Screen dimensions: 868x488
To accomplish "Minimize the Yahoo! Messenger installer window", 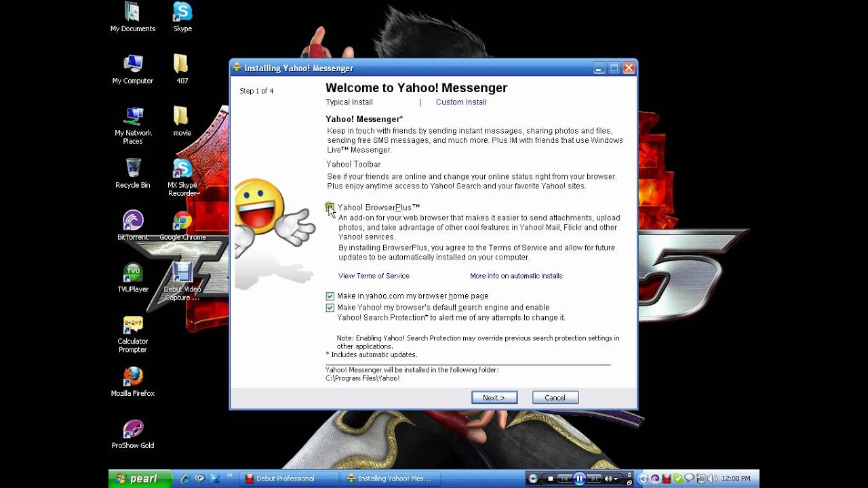I will [x=599, y=68].
